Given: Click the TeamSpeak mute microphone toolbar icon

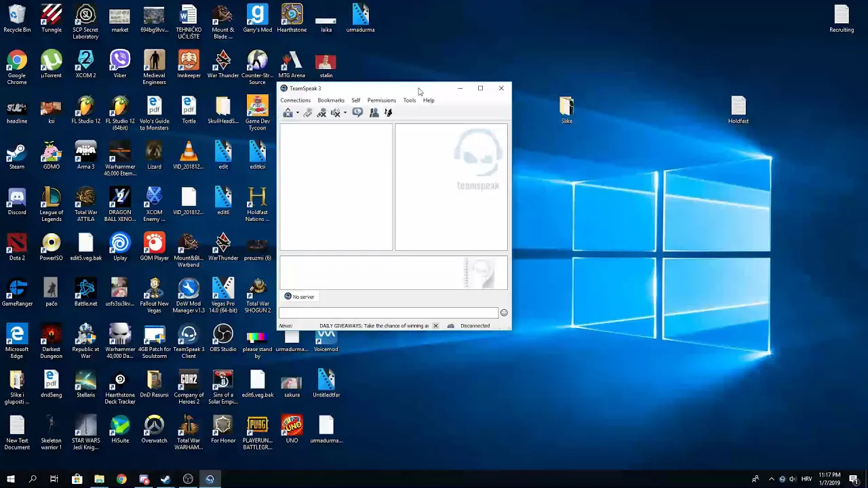Looking at the screenshot, I should (x=321, y=113).
